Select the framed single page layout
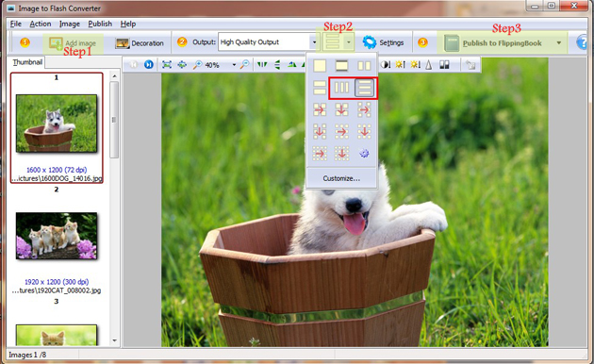Screen dimensions: 594x364 coord(341,66)
